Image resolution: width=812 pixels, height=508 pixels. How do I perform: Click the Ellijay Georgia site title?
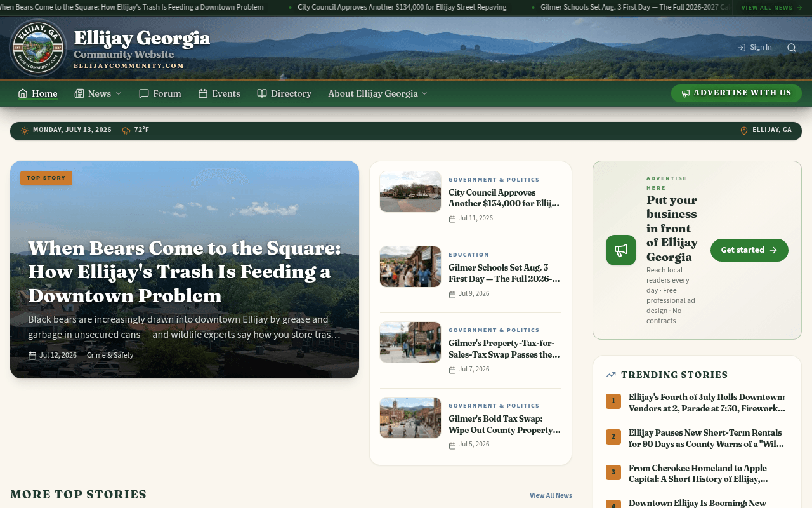click(x=141, y=38)
